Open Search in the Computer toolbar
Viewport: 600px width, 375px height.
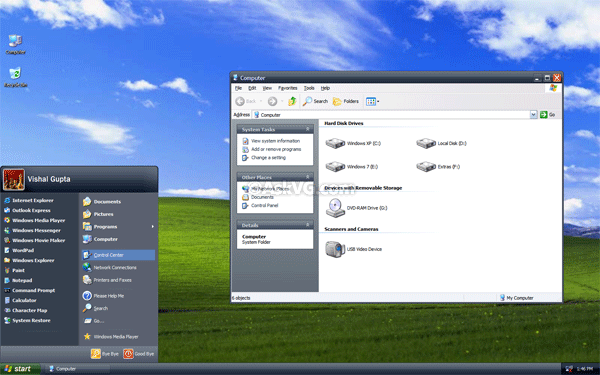click(315, 101)
